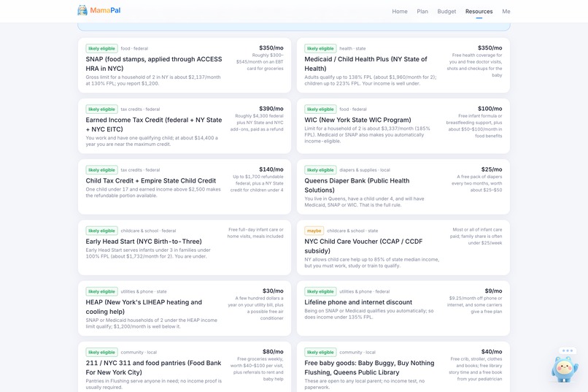Select the Resources tab
Viewport: 588px width, 392px height.
click(x=479, y=11)
